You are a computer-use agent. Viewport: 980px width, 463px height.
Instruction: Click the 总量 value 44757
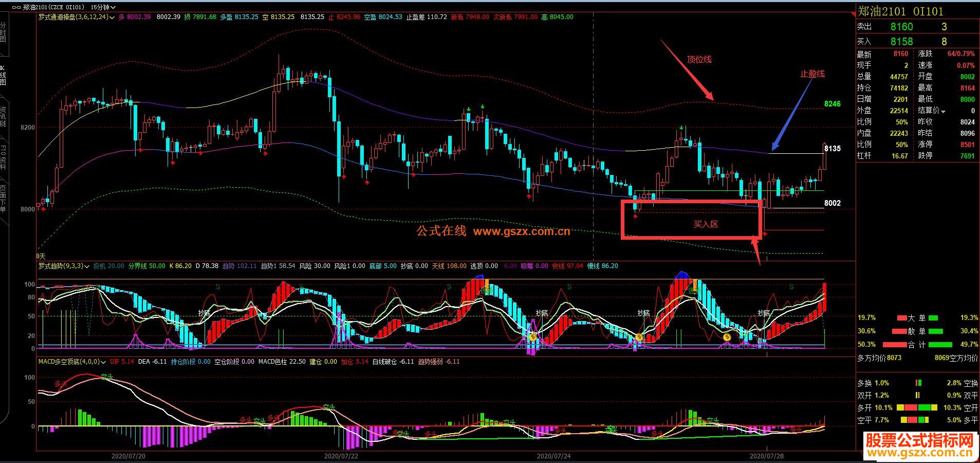tap(899, 77)
